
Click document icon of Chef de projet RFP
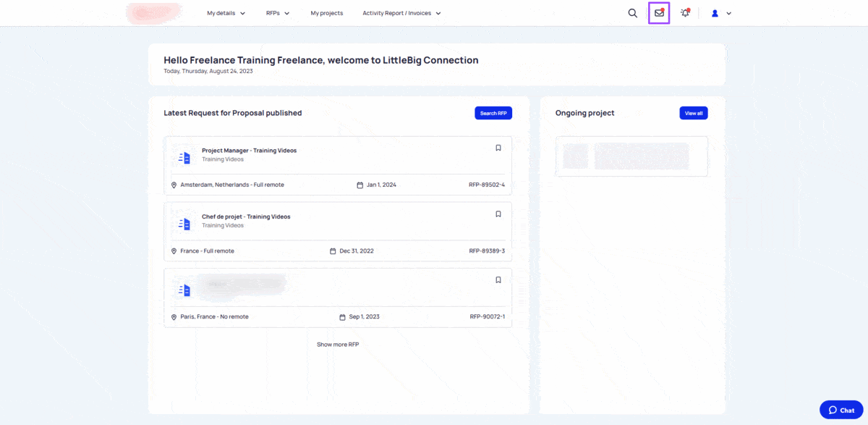coord(185,224)
